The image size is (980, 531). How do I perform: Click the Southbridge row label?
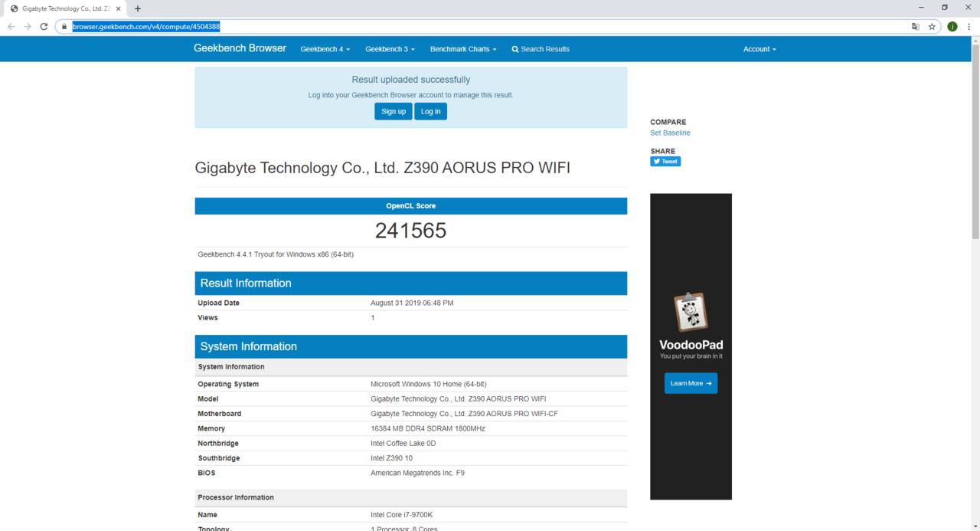[219, 458]
